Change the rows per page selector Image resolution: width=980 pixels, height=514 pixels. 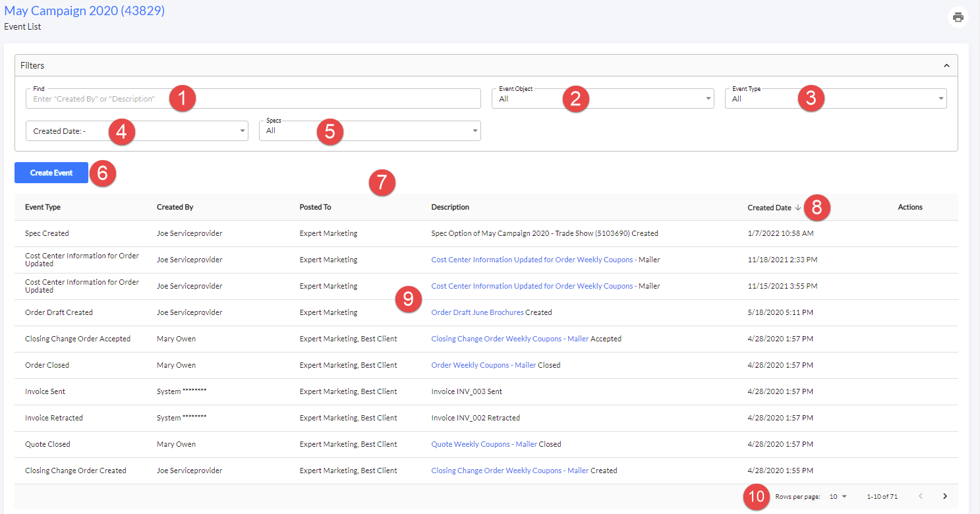pyautogui.click(x=838, y=496)
